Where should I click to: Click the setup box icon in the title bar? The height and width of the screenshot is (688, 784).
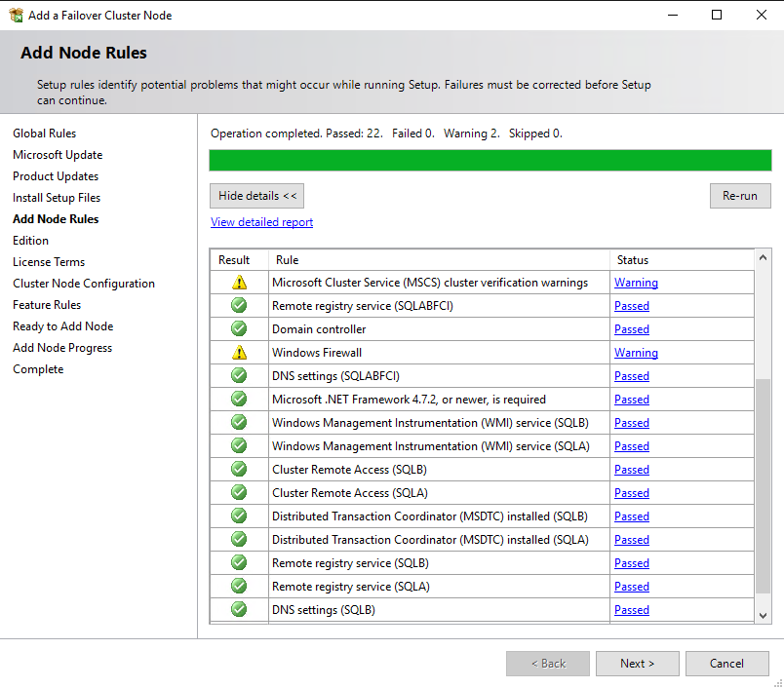click(16, 15)
